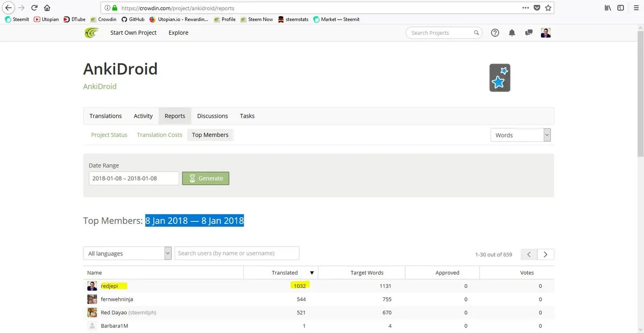644x333 pixels.
Task: Go to previous page of members
Action: [x=529, y=255]
